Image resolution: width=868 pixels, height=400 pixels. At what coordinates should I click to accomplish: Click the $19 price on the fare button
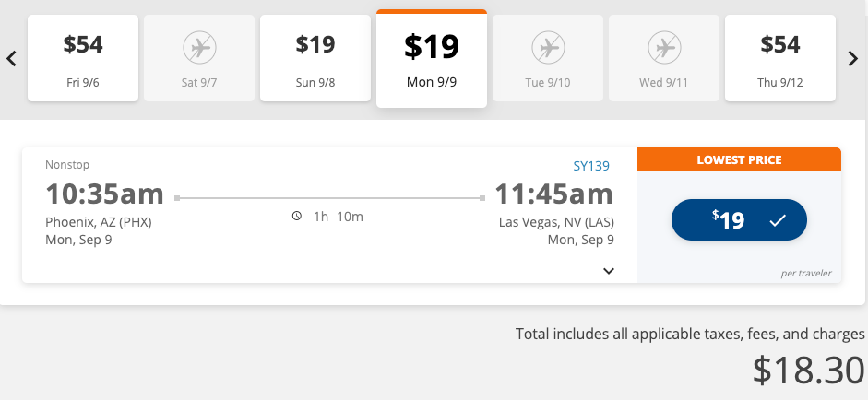click(x=728, y=220)
